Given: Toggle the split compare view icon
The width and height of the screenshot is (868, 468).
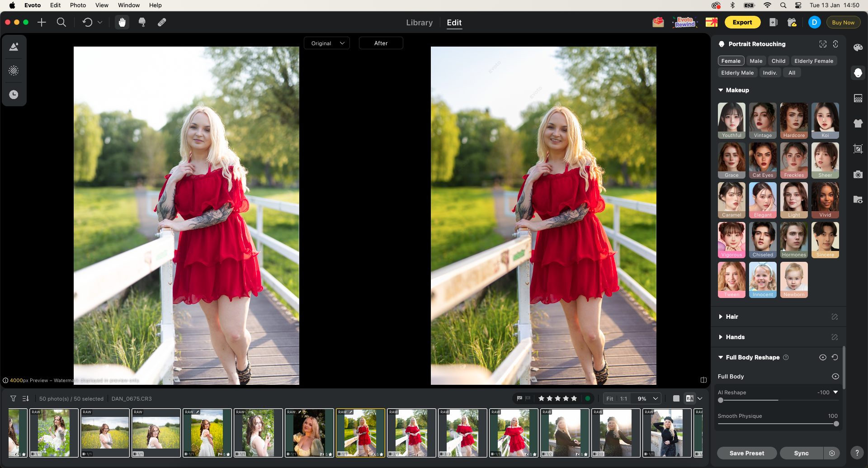Looking at the screenshot, I should (x=703, y=380).
